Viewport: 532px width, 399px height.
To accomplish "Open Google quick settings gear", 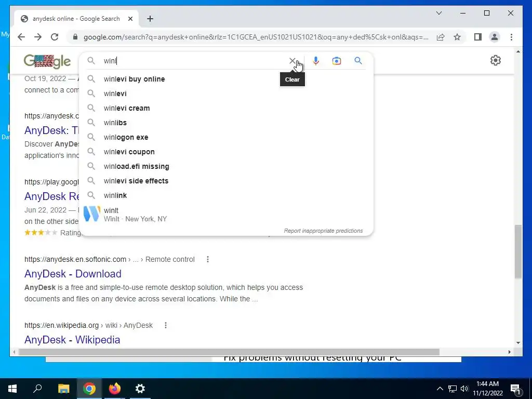I will click(495, 60).
